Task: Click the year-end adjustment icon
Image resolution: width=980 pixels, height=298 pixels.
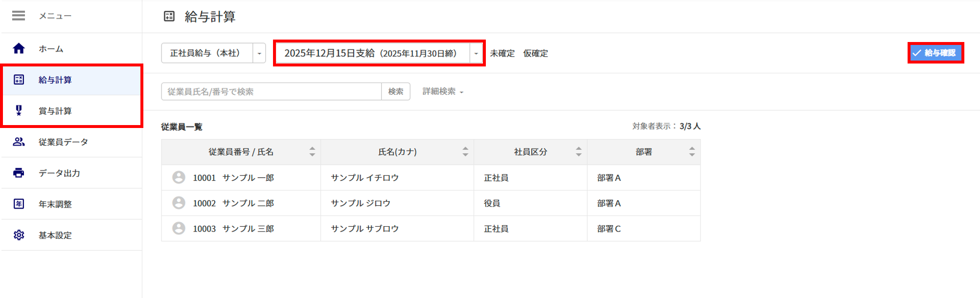Action: click(x=19, y=204)
